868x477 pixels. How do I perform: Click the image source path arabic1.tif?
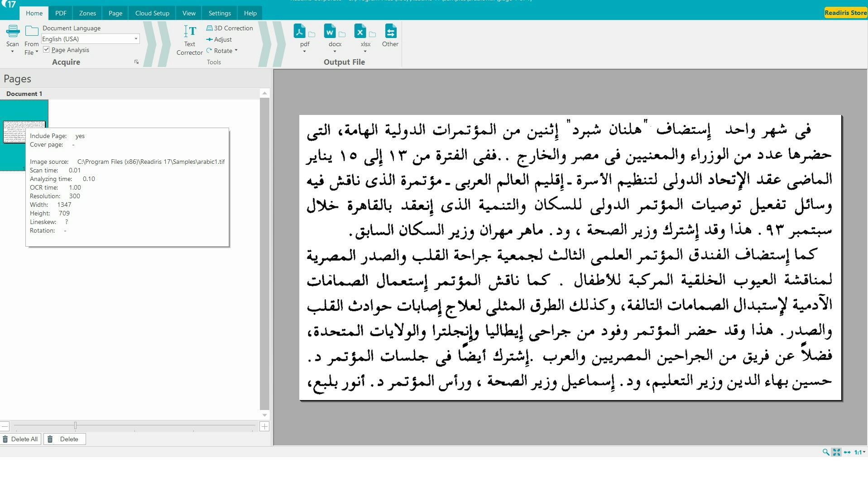click(151, 162)
